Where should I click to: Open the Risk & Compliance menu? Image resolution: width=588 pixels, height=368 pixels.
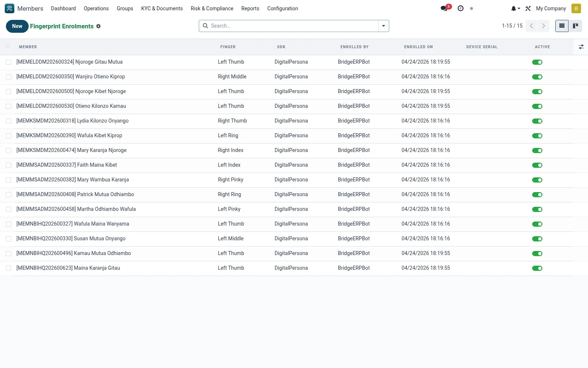(212, 8)
